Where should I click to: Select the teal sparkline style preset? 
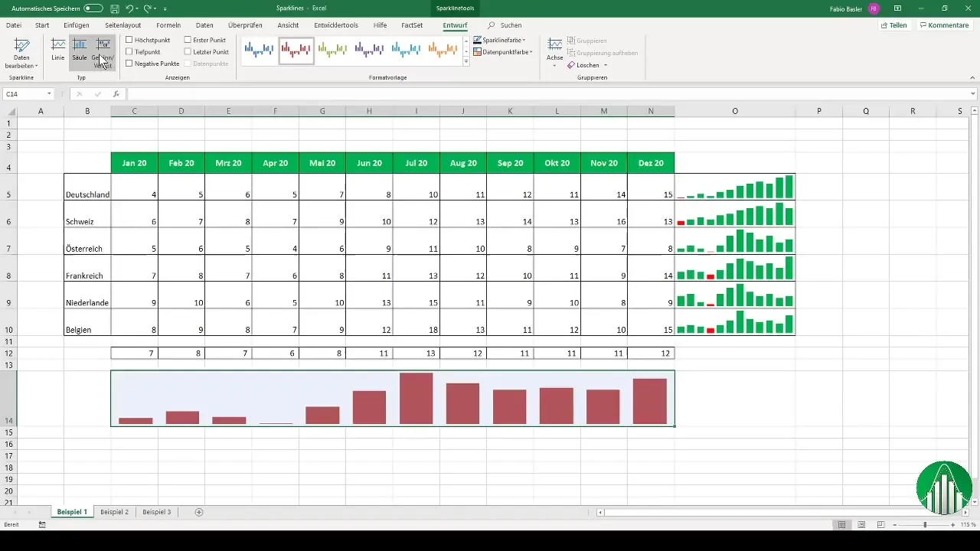pos(407,51)
